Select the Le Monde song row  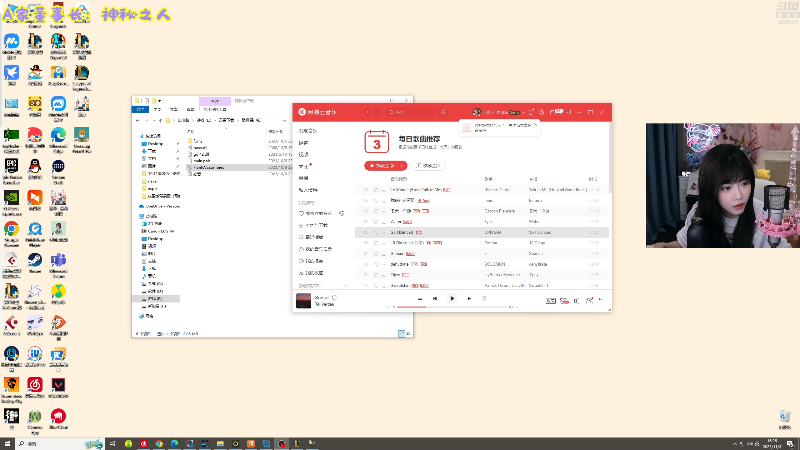coord(482,190)
